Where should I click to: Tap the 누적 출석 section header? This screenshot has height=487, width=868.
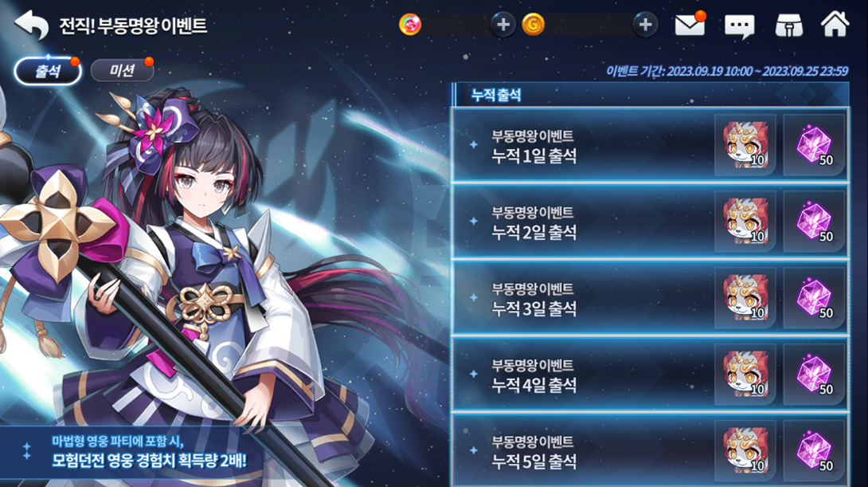650,95
